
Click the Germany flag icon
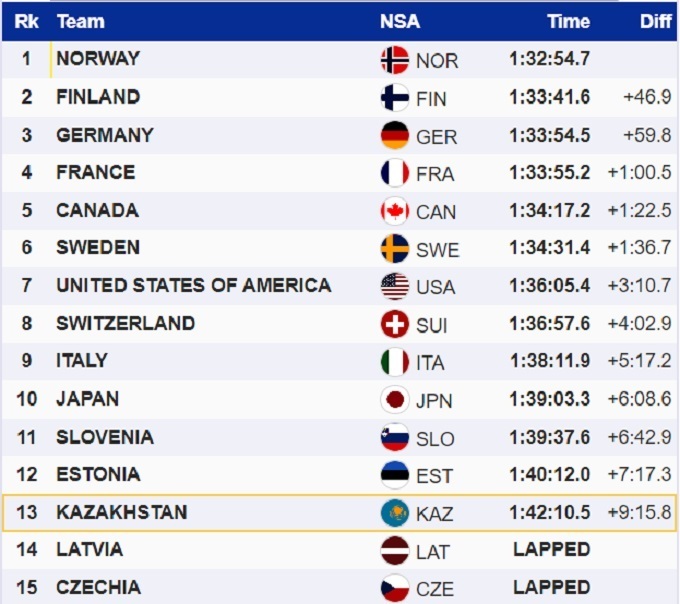point(395,135)
